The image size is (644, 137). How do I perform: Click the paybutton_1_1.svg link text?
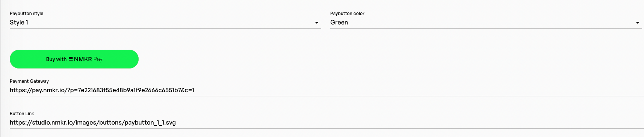point(150,123)
